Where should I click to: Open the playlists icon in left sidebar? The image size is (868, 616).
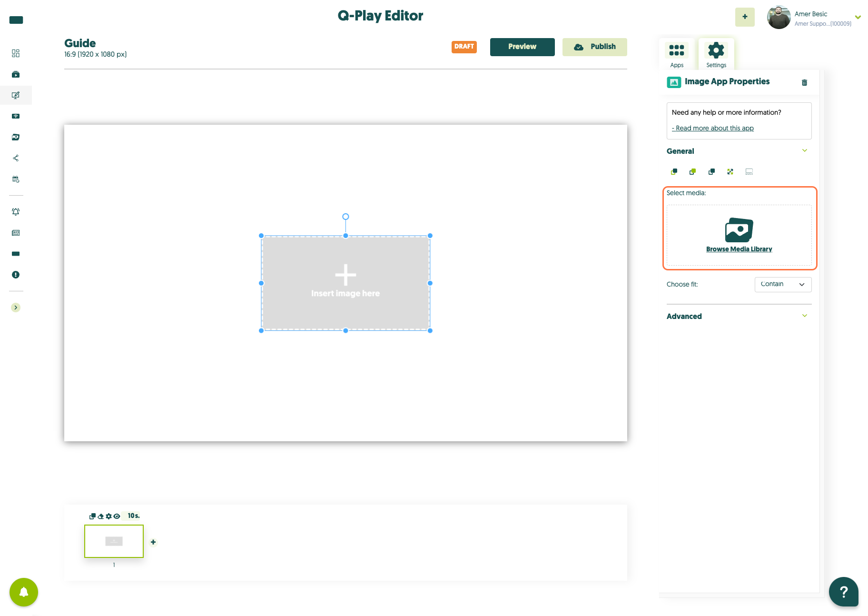pyautogui.click(x=16, y=74)
